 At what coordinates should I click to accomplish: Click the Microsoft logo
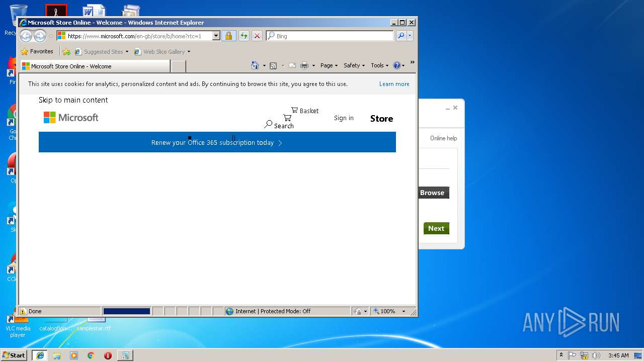[x=71, y=118]
